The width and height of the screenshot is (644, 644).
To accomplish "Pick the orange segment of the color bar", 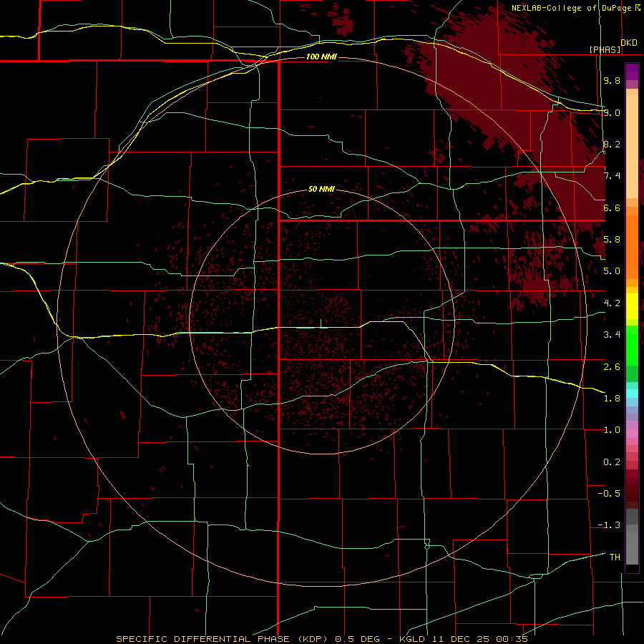I will 632,248.
